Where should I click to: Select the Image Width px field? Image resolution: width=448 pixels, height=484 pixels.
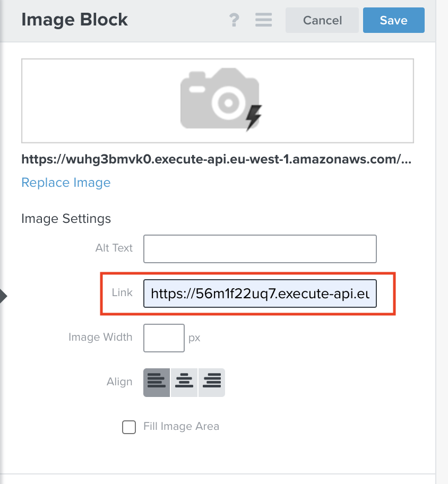pyautogui.click(x=163, y=338)
